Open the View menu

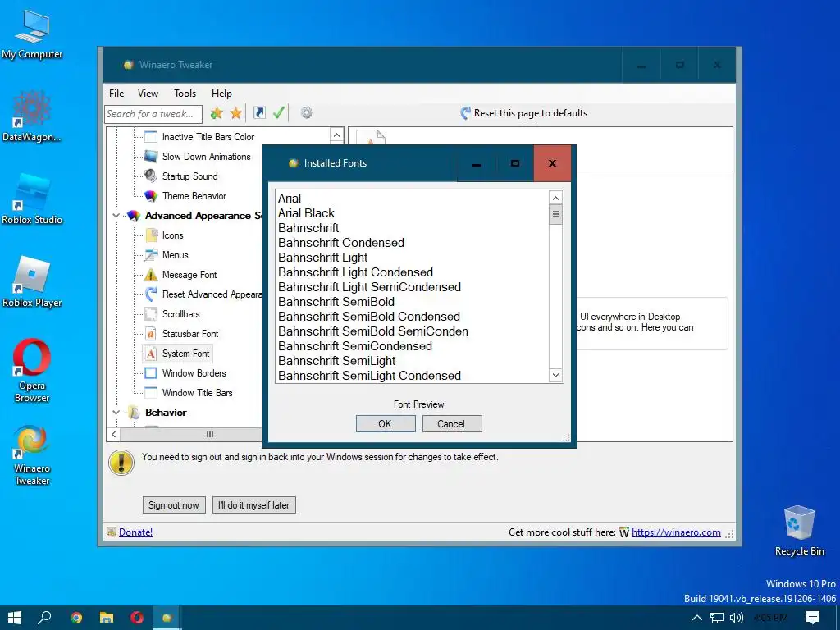point(148,94)
